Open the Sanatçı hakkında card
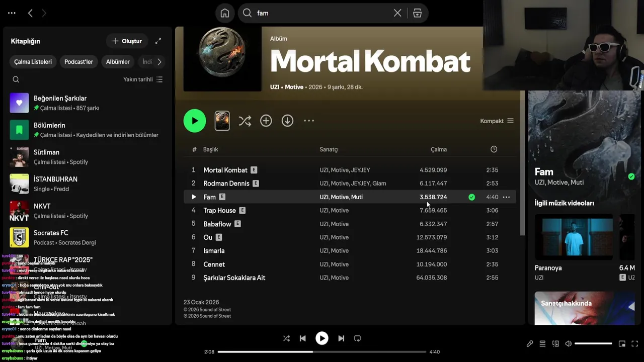Screen dimensions: 644x362 pos(584,308)
